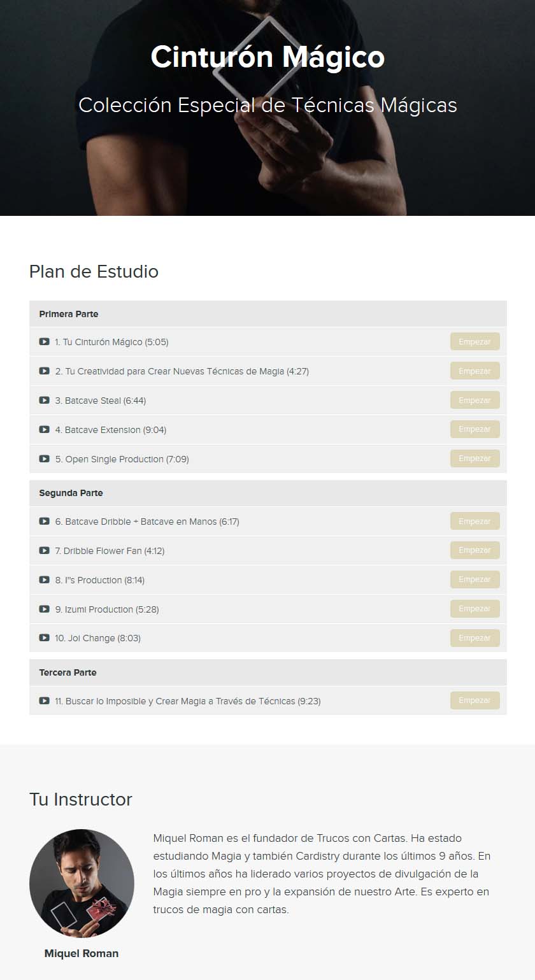
Task: Click Miquel Roman's round profile photo
Action: (82, 881)
